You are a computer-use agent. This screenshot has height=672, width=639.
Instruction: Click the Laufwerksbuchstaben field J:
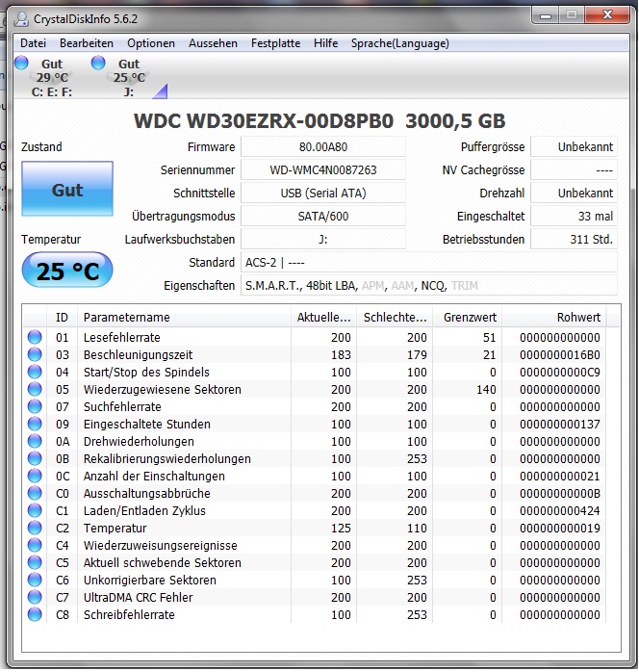[323, 239]
